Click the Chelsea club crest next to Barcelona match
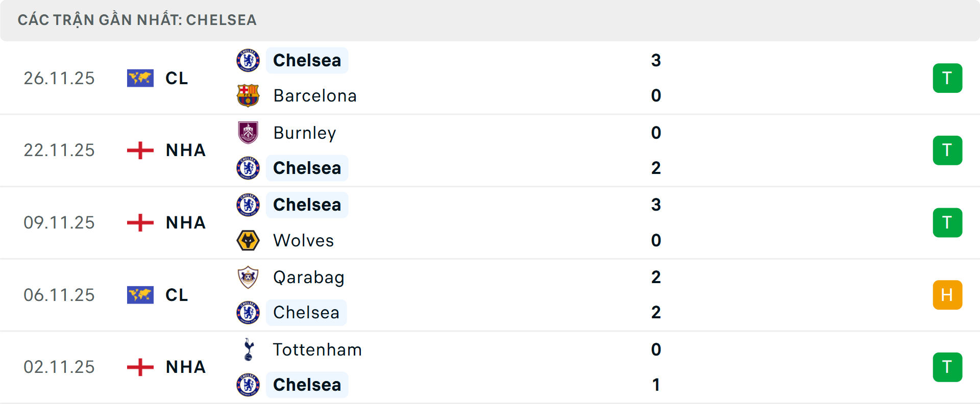Image resolution: width=980 pixels, height=404 pixels. coord(249,60)
